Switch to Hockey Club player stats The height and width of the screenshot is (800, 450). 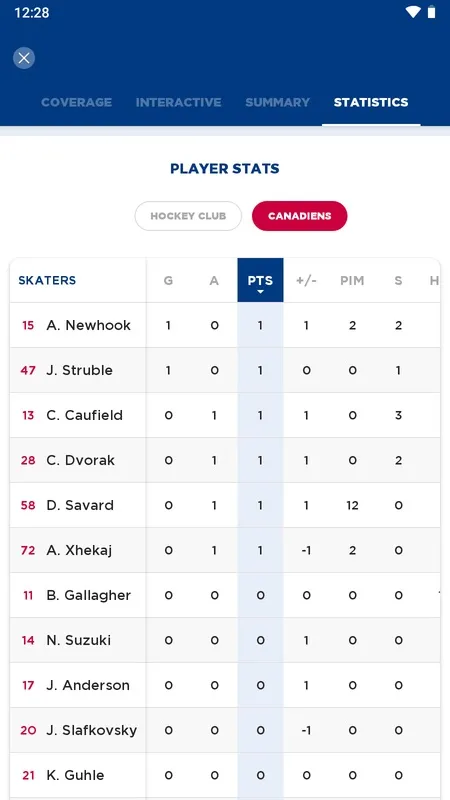tap(188, 216)
